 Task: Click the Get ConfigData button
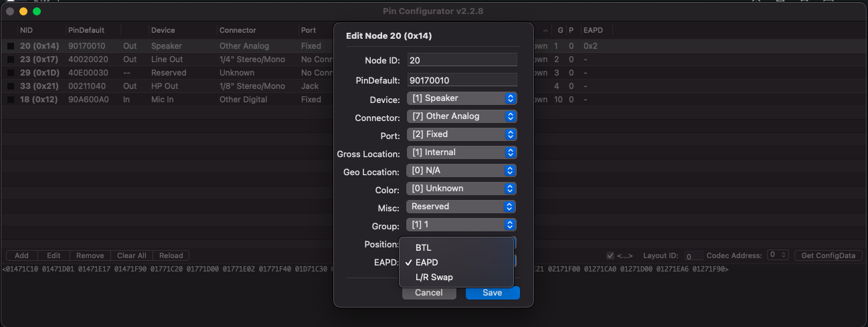pyautogui.click(x=829, y=255)
